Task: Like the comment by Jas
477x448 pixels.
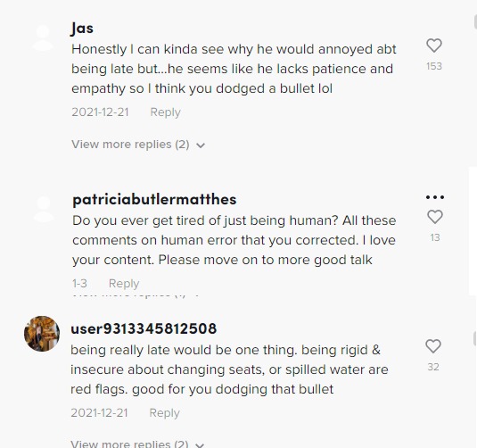Action: coord(434,46)
